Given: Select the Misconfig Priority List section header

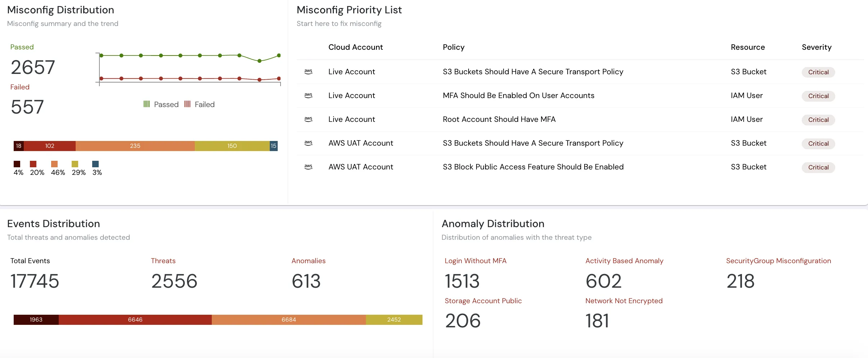Looking at the screenshot, I should click(x=349, y=10).
